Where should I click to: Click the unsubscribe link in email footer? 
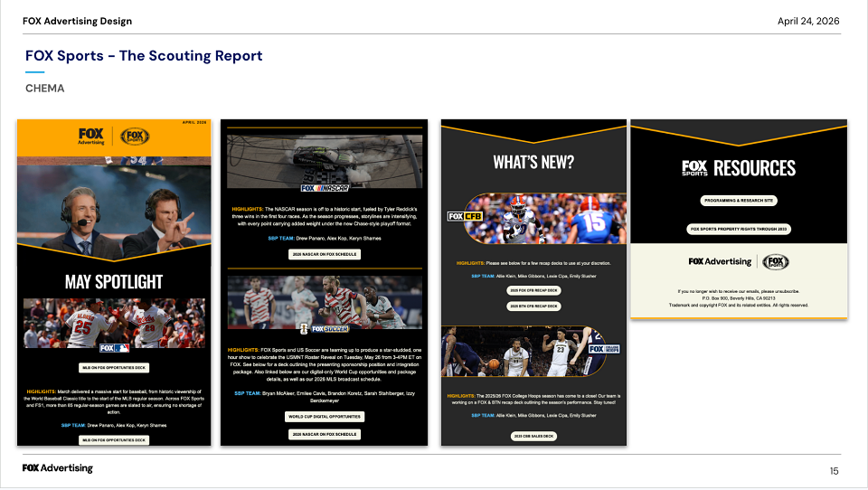coord(788,291)
